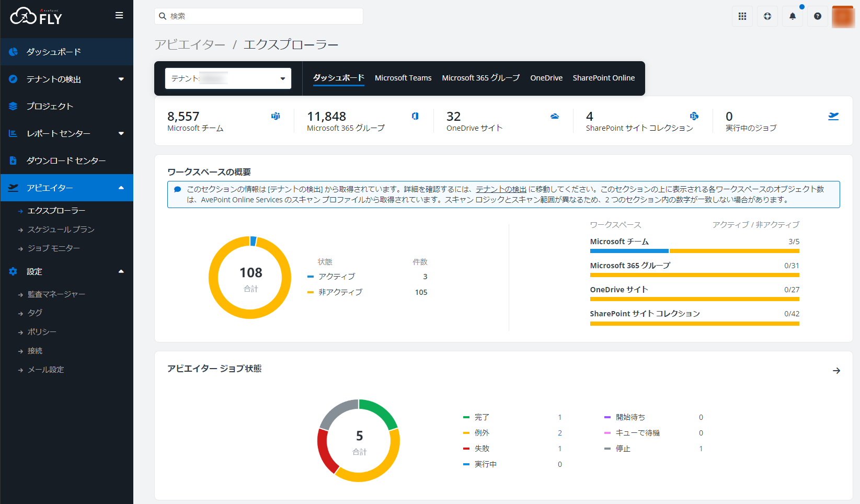
Task: Switch to OneDrive tab
Action: click(x=546, y=78)
